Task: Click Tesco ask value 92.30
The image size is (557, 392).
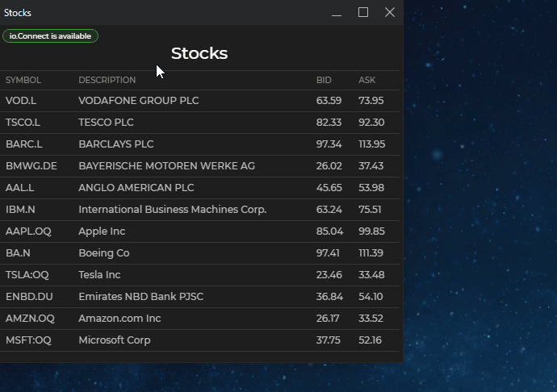Action: [x=371, y=122]
